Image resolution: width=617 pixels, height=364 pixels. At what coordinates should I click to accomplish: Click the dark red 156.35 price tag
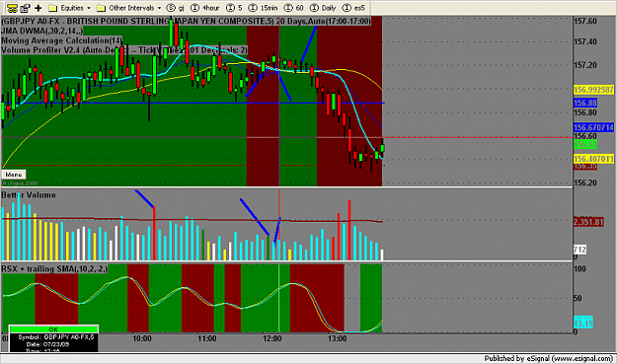click(x=585, y=167)
